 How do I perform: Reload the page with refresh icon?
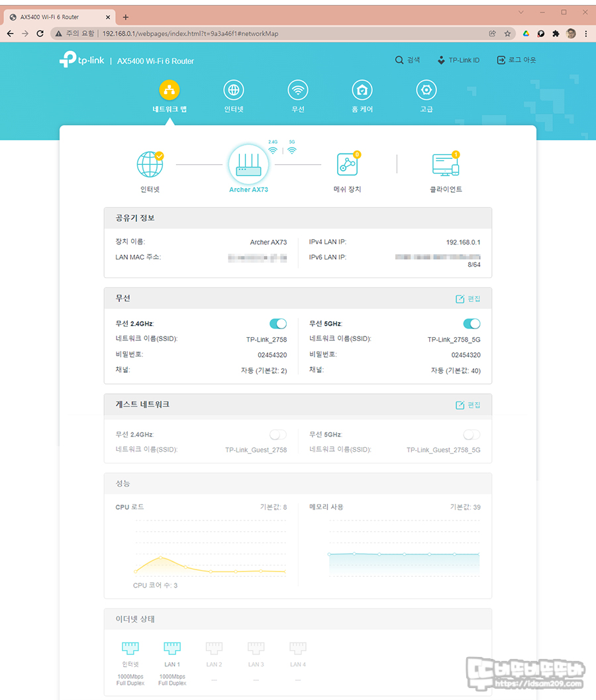pyautogui.click(x=40, y=34)
